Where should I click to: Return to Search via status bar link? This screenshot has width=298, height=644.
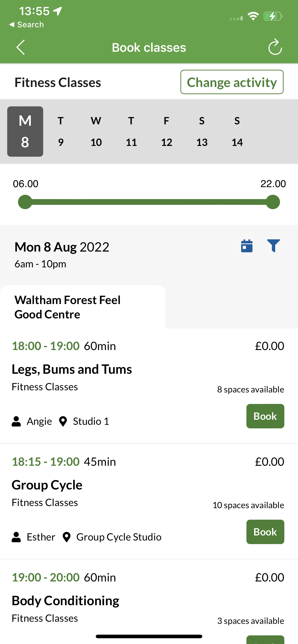click(27, 24)
